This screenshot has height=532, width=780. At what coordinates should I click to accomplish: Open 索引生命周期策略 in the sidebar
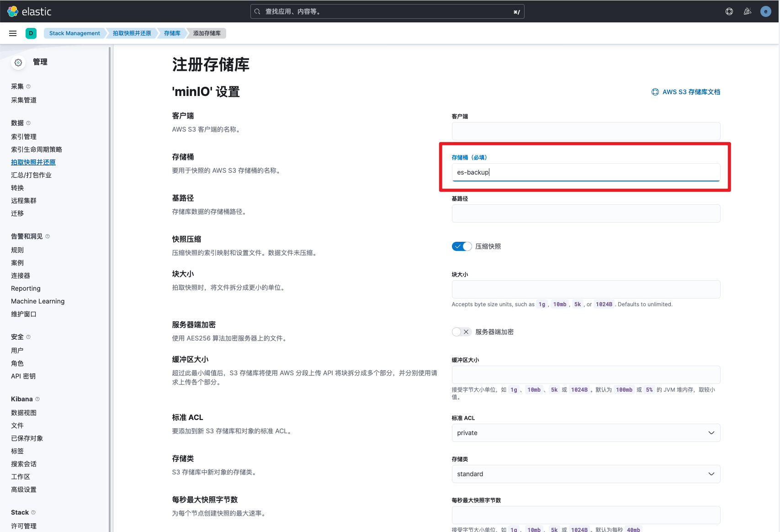point(37,149)
